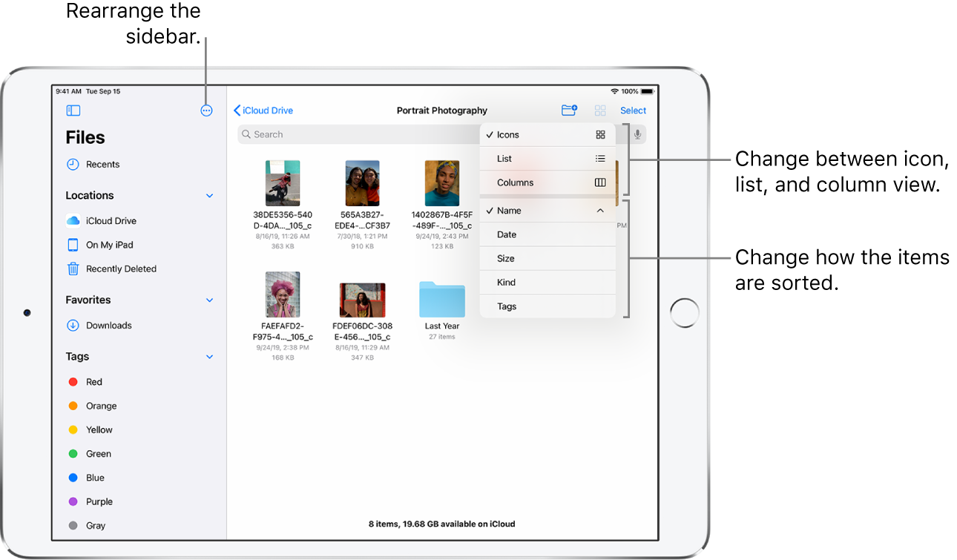The height and width of the screenshot is (560, 957).
Task: Open the sidebar more options ellipsis
Action: (x=206, y=111)
